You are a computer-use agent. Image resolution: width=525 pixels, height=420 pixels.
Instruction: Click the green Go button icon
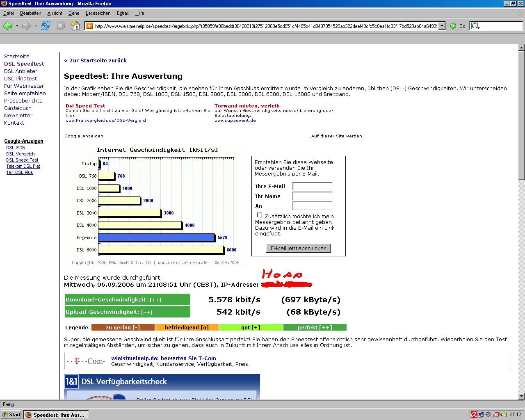(x=453, y=26)
